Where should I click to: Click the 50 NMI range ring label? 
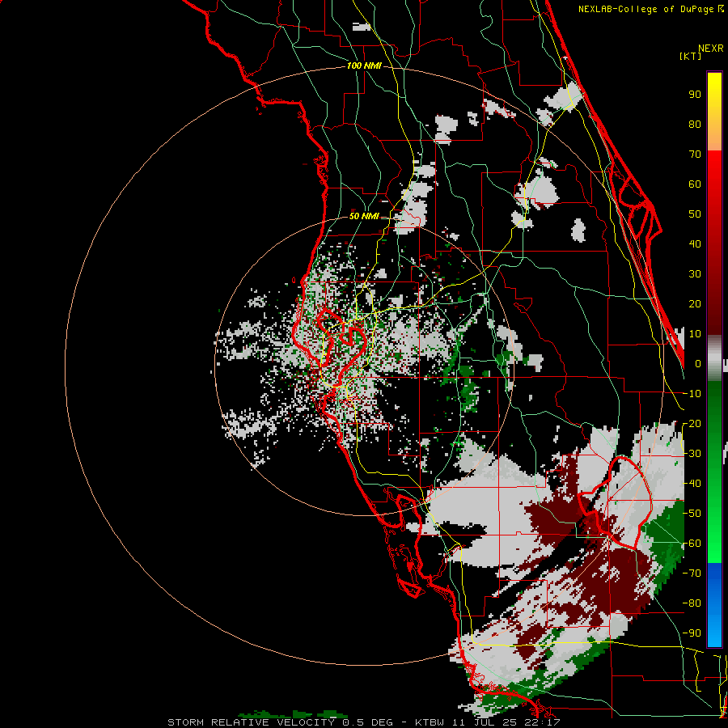pos(364,216)
